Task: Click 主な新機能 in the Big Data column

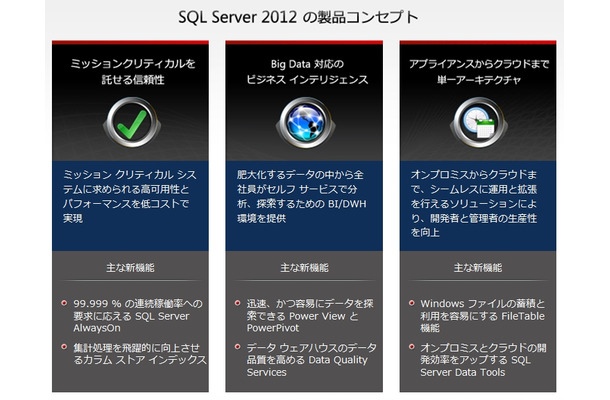Action: 304,268
